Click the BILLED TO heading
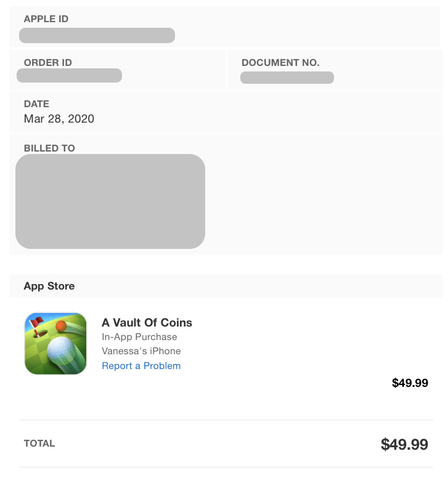This screenshot has width=448, height=483. click(49, 148)
